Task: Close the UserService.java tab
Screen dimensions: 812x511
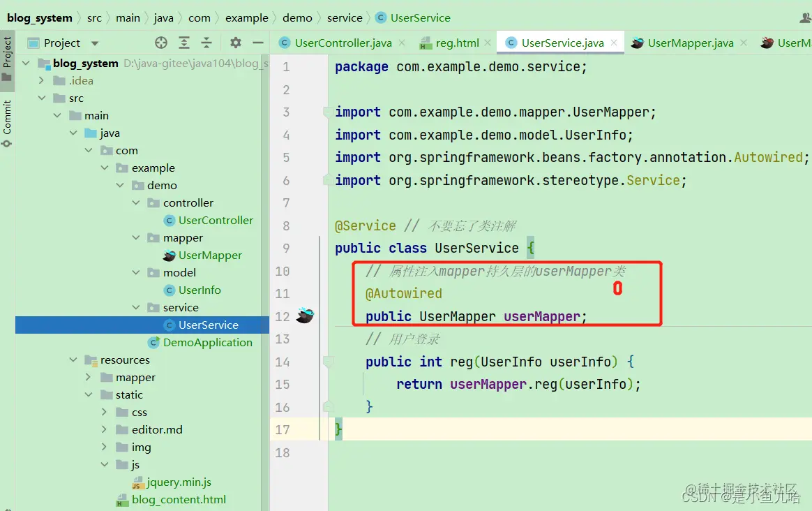Action: coord(614,43)
